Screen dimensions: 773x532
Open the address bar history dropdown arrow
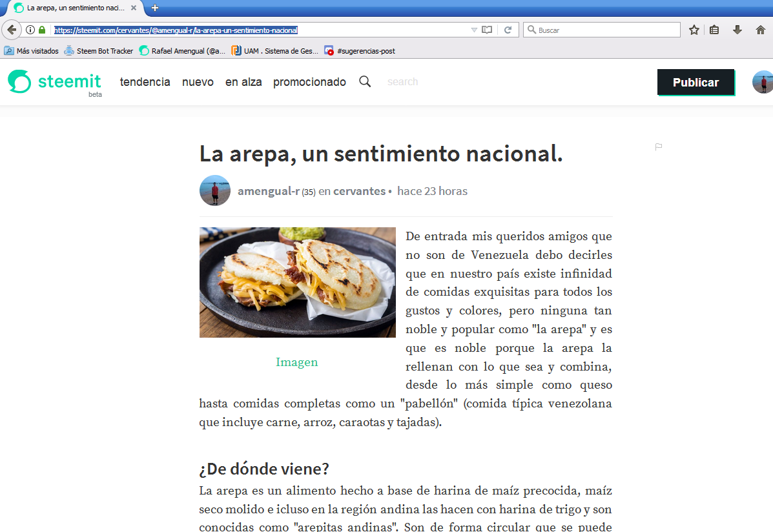coord(474,30)
